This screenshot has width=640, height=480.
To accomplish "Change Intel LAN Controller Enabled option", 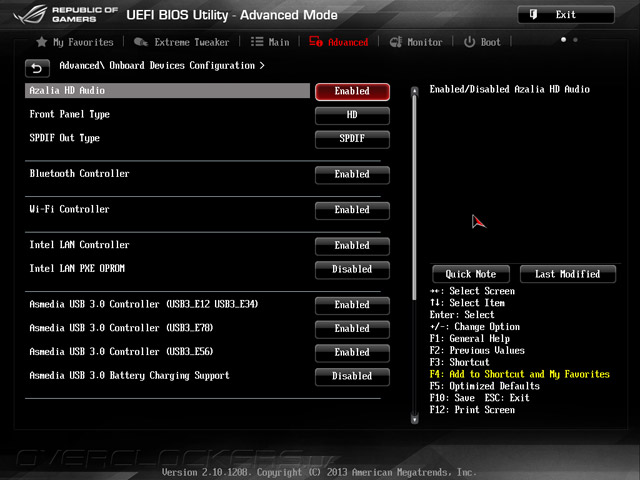I will pos(352,245).
